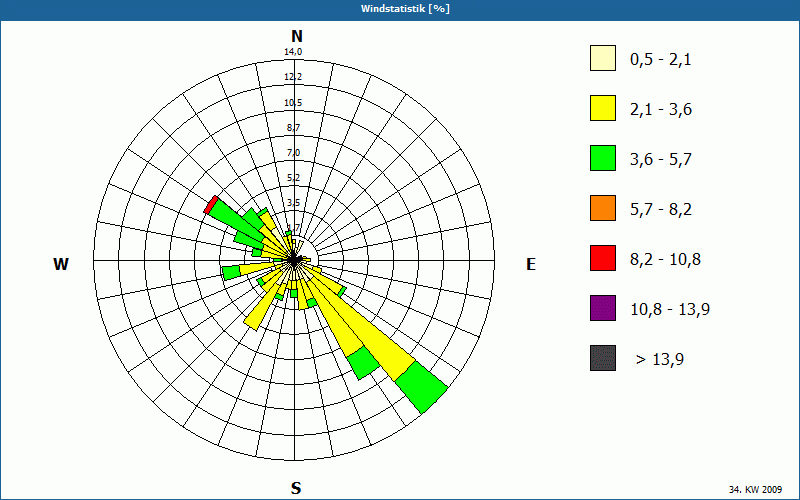Click the legend label '5,7 - 8,2'
Image resolution: width=800 pixels, height=500 pixels.
[661, 210]
